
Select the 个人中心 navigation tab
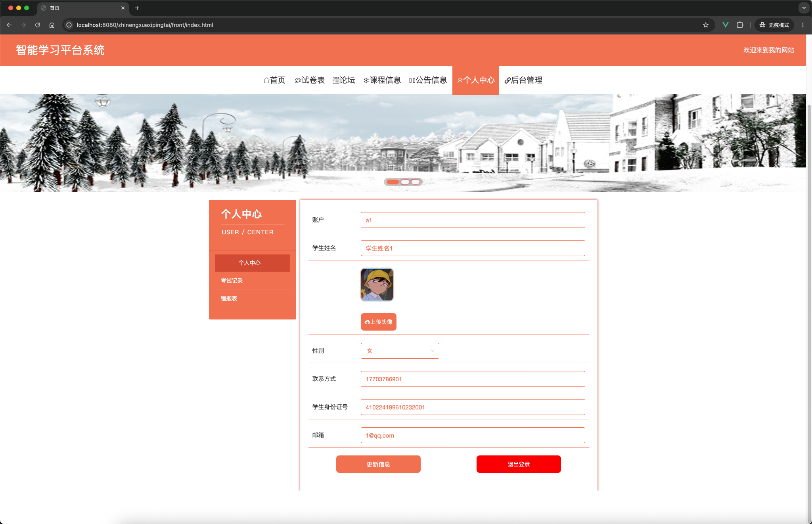476,80
